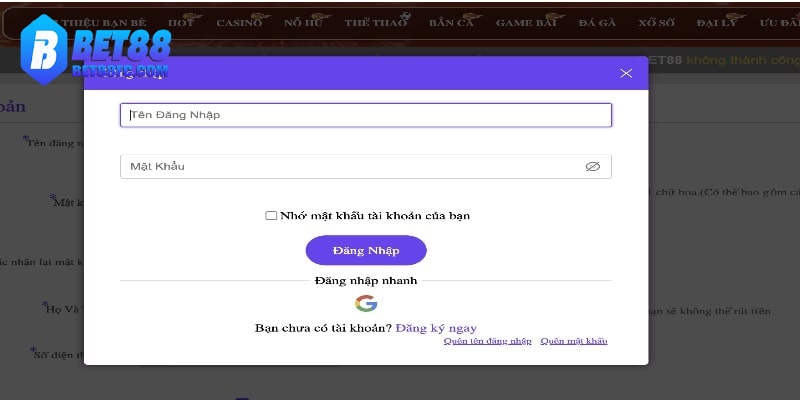Open the CASINO menu item
Screen dimensions: 800x400
point(239,22)
